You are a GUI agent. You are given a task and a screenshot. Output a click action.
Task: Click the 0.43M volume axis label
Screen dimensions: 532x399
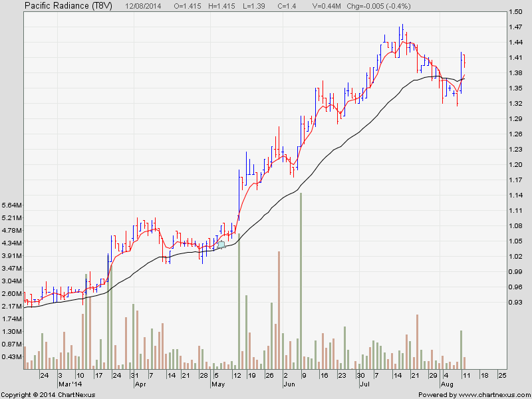tap(12, 357)
